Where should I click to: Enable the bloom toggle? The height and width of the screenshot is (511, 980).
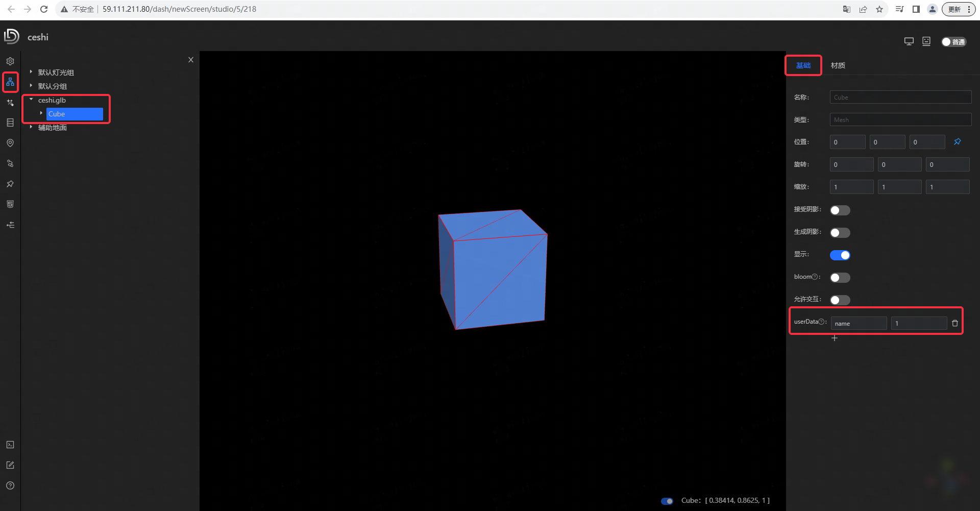[840, 278]
